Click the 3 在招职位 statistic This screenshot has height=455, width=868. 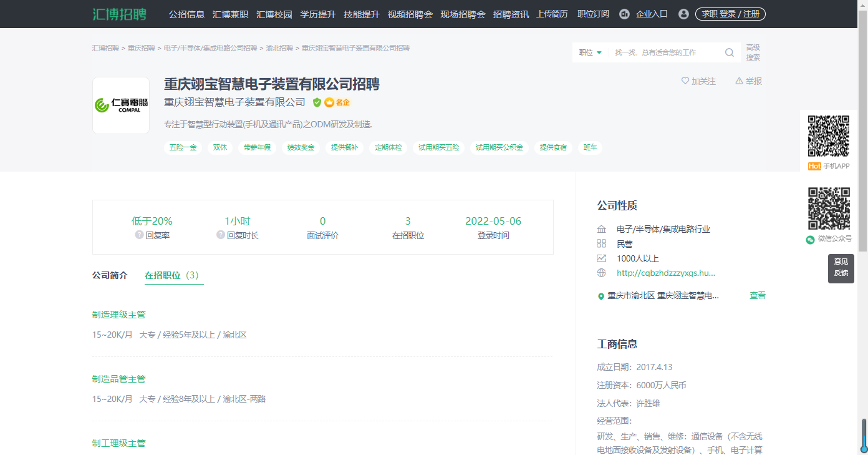[x=408, y=228]
